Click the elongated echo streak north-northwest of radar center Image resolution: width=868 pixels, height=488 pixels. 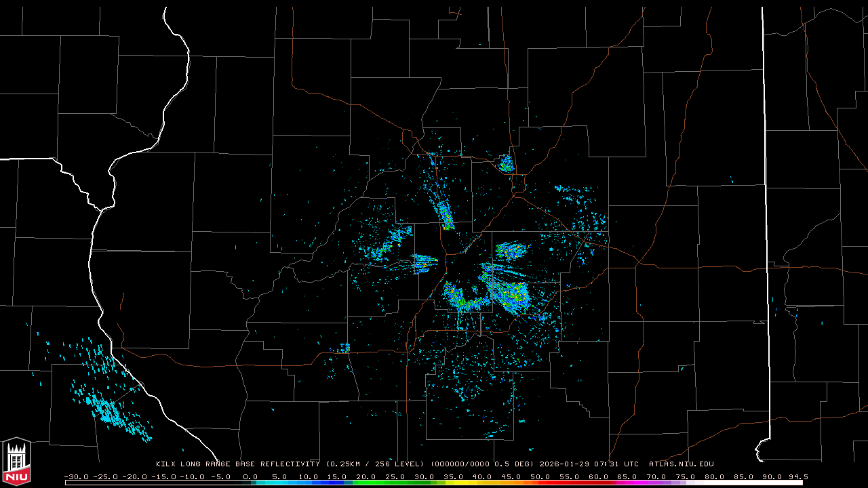(446, 216)
